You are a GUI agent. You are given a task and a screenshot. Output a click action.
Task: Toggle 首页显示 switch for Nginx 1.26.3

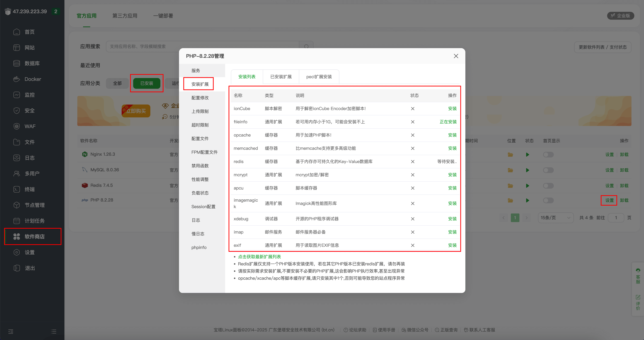pos(548,154)
